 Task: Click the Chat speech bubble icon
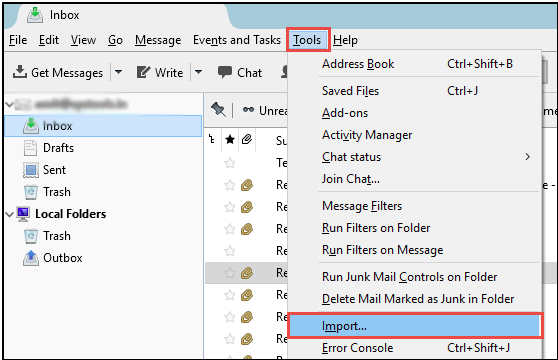225,72
